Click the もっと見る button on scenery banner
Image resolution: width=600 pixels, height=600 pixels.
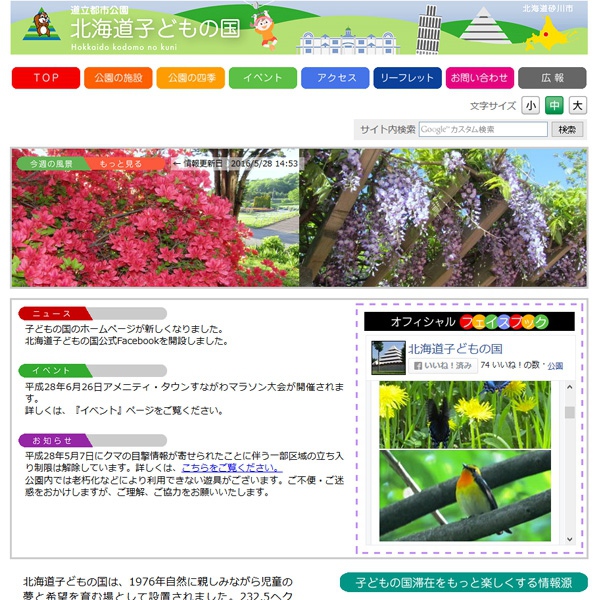pyautogui.click(x=125, y=164)
